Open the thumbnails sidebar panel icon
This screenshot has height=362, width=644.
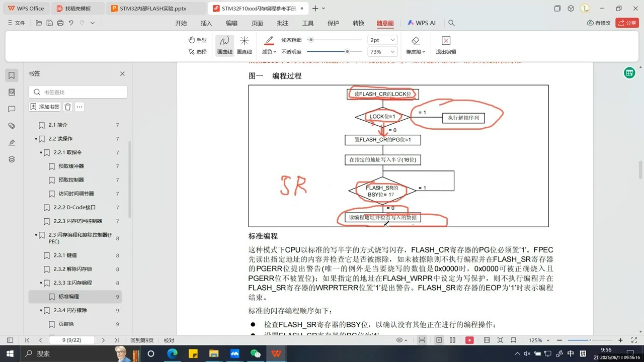pyautogui.click(x=12, y=92)
